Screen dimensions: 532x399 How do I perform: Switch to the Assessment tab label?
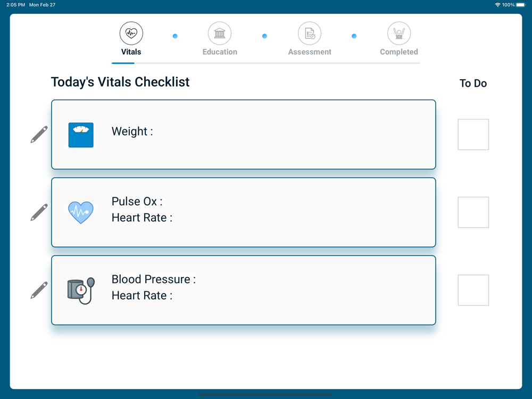point(310,52)
